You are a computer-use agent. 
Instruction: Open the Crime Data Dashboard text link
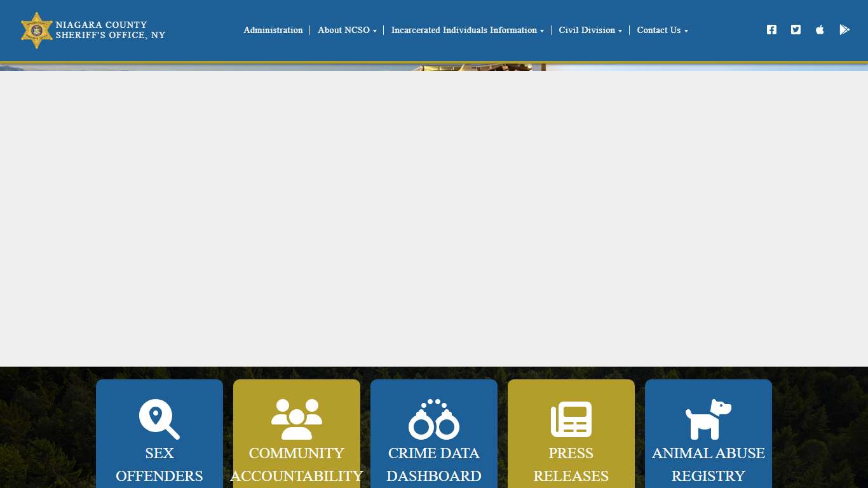(433, 464)
